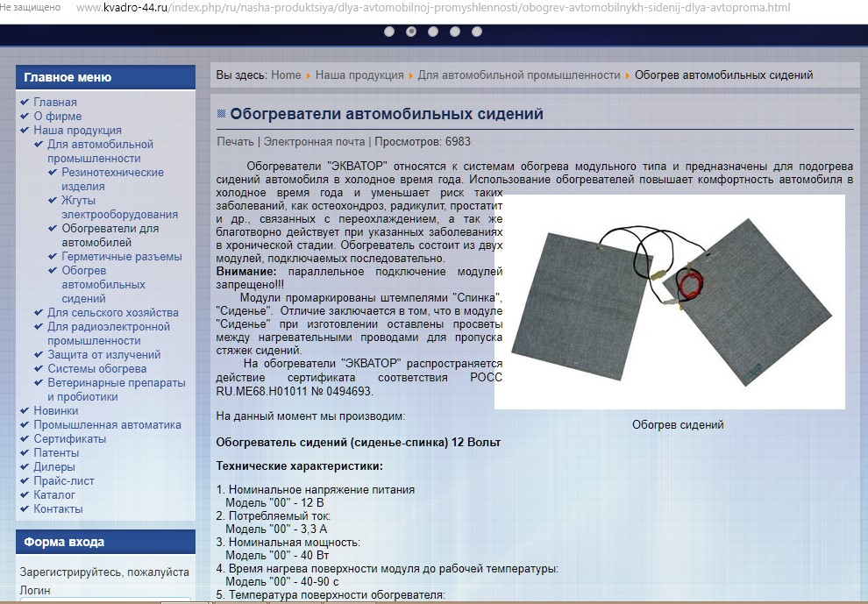Open the Дилеры menu item

tap(54, 466)
